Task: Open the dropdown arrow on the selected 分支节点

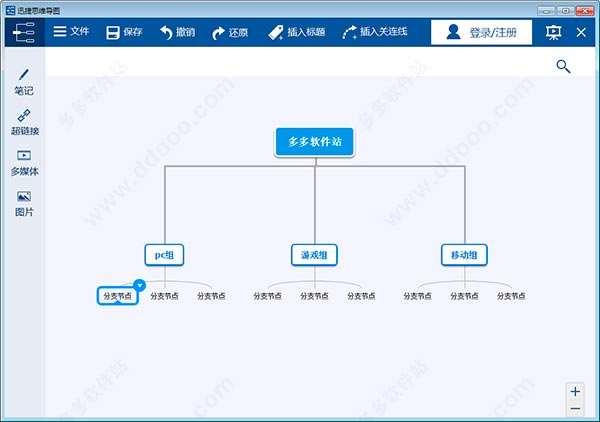Action: 140,285
